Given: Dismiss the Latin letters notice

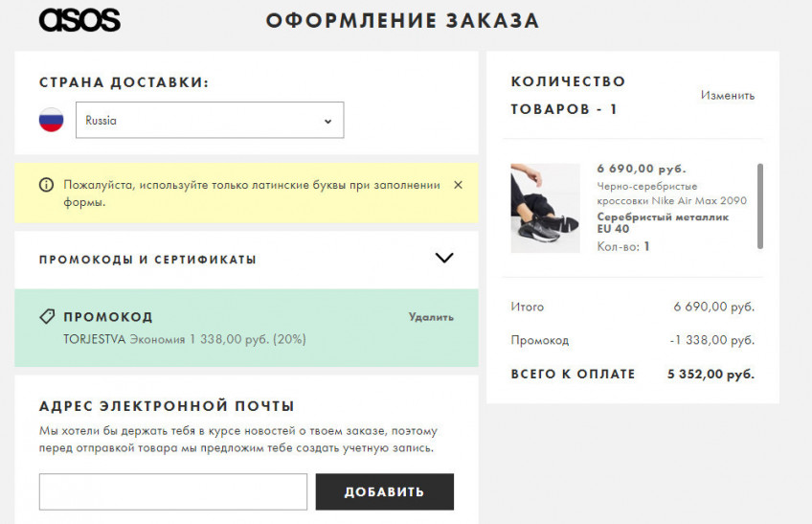Looking at the screenshot, I should [x=458, y=185].
